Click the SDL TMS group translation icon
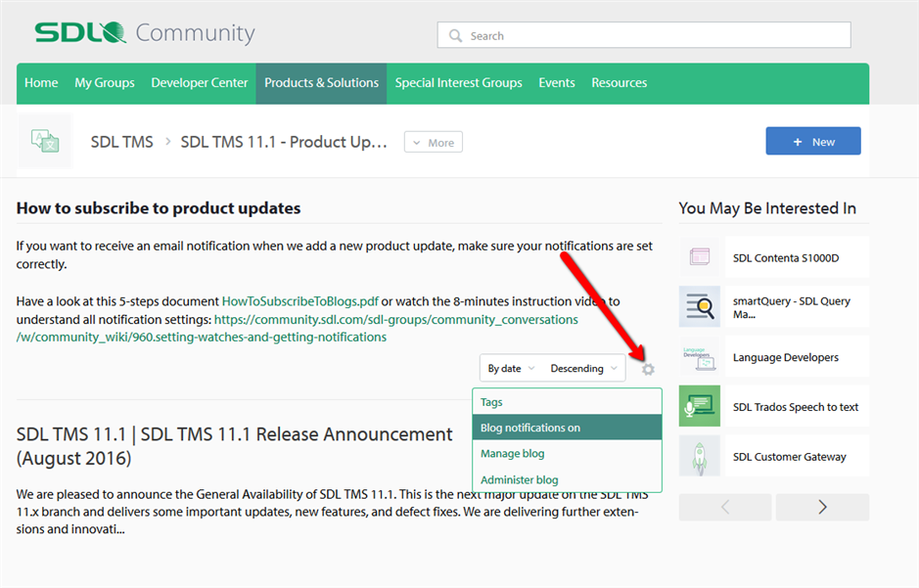Screen dimensions: 919x588 [x=45, y=141]
